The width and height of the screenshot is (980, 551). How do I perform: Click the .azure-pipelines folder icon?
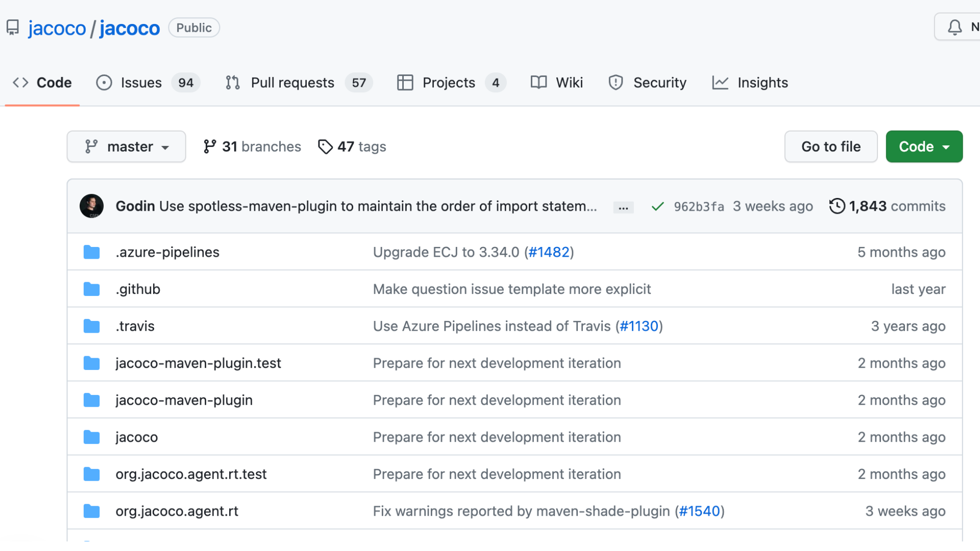tap(91, 252)
